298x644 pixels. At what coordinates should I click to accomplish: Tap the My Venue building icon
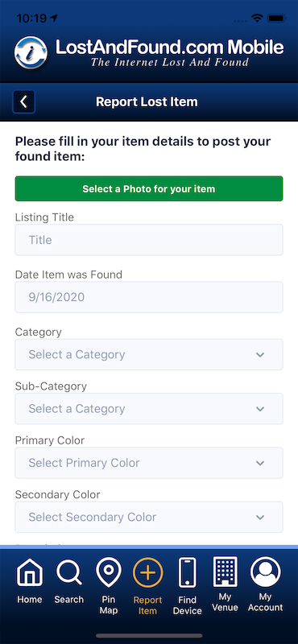pyautogui.click(x=226, y=572)
